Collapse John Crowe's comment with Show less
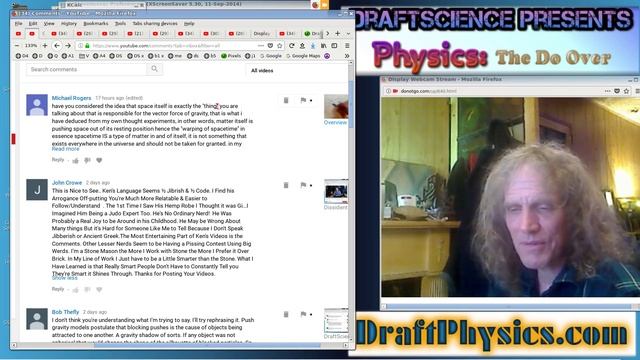Screen dimensions: 640x360 point(64,278)
